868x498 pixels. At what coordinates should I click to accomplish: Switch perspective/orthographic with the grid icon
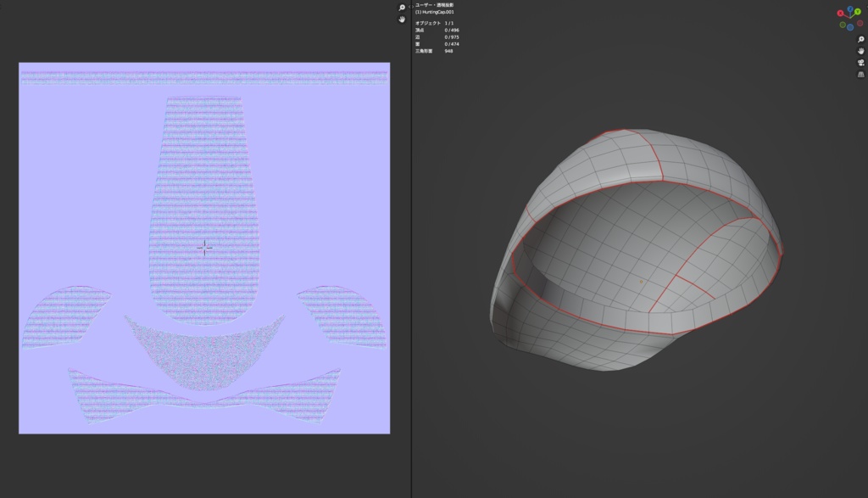(860, 75)
